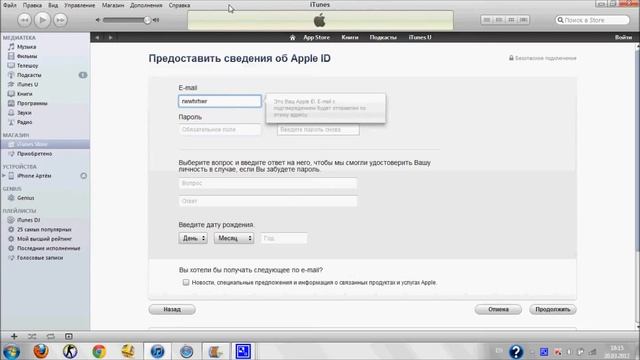Select Программы in the sidebar
The width and height of the screenshot is (640, 360).
click(x=32, y=103)
